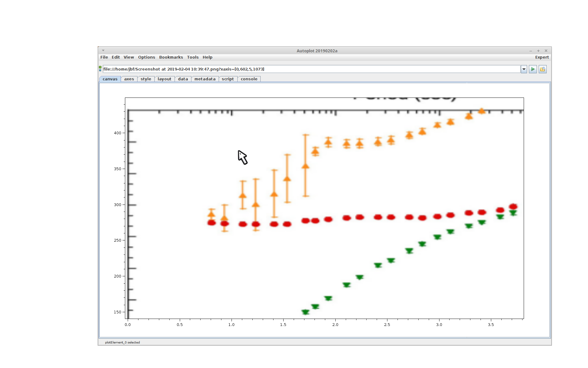The image size is (588, 368).
Task: Switch to the metadata tab
Action: pos(205,79)
